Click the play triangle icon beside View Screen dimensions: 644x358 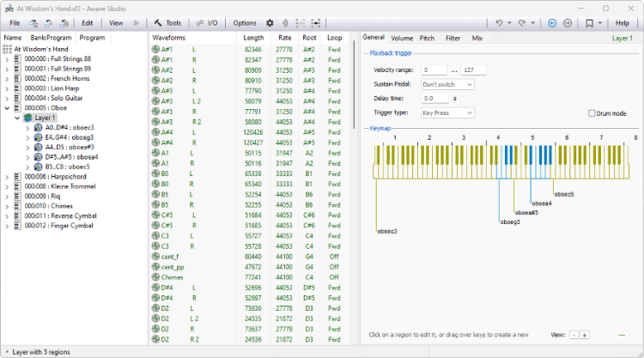point(137,22)
